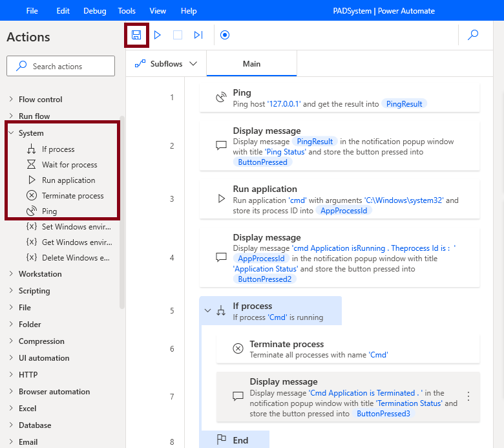Click 'C:\Windows\system32' argument text
Image resolution: width=504 pixels, height=448 pixels.
click(404, 200)
